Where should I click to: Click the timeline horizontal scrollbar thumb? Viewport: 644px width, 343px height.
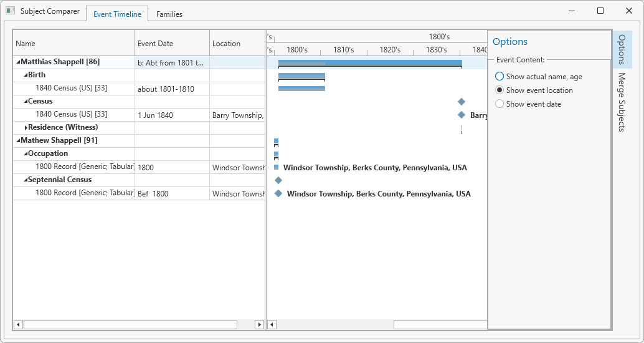pyautogui.click(x=440, y=325)
